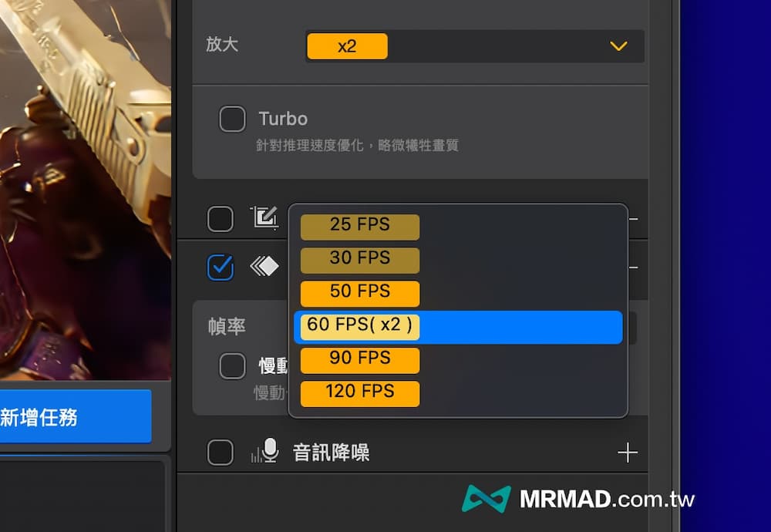Click the plus icon beside 音訊降噪
Viewport: 771px width, 532px height.
tap(628, 453)
